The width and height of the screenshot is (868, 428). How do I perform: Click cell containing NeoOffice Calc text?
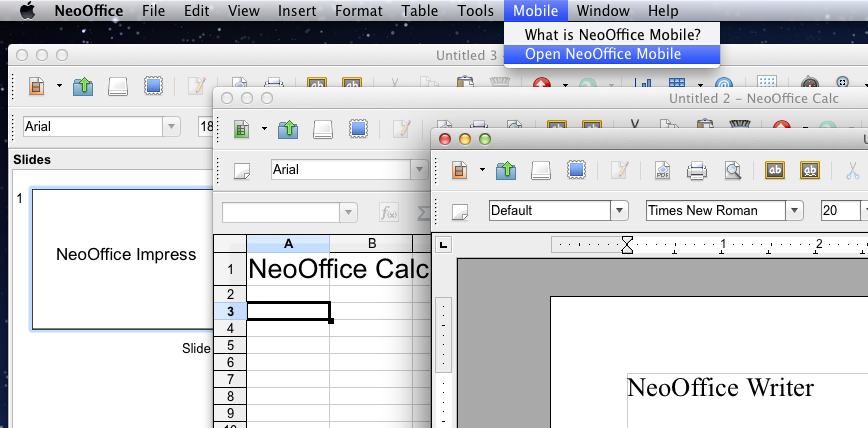(288, 270)
